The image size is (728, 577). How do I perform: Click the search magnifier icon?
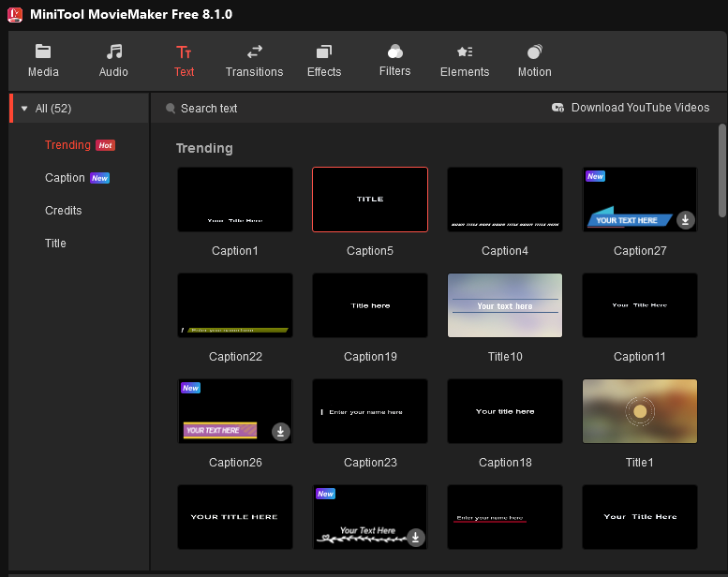coord(171,108)
